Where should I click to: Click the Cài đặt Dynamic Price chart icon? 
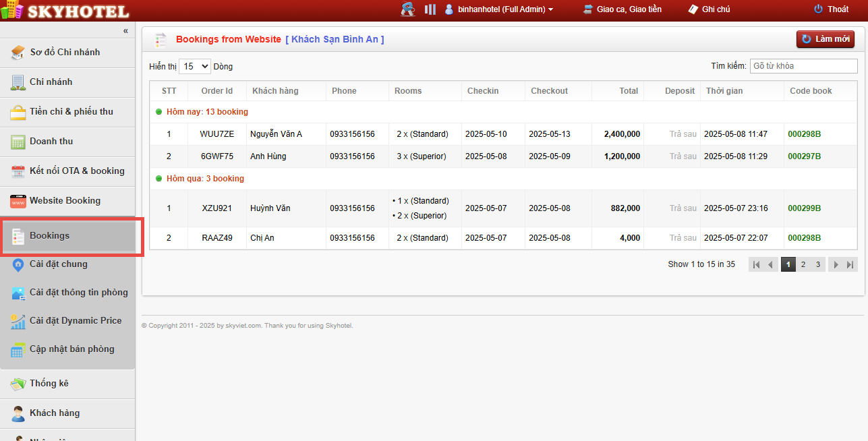[x=18, y=321]
